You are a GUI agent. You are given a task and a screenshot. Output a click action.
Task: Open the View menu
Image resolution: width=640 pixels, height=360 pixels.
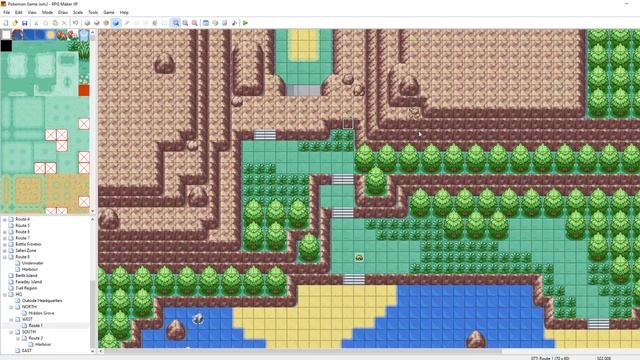pyautogui.click(x=32, y=13)
